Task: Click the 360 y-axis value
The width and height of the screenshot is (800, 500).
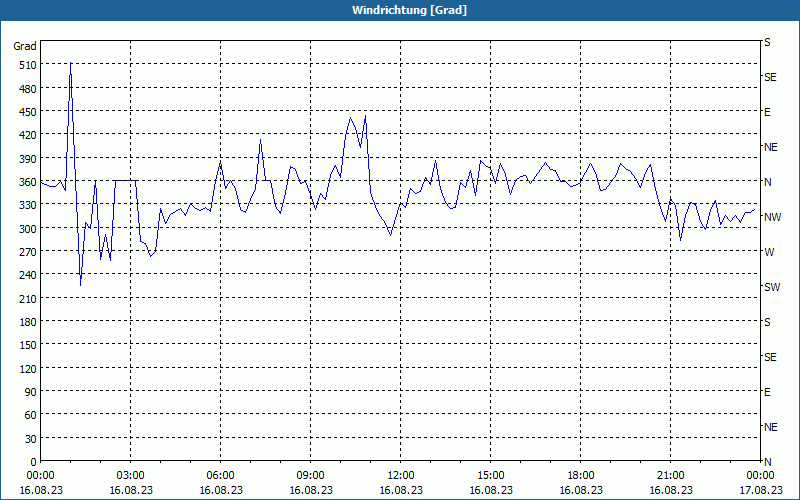Action: pyautogui.click(x=28, y=182)
